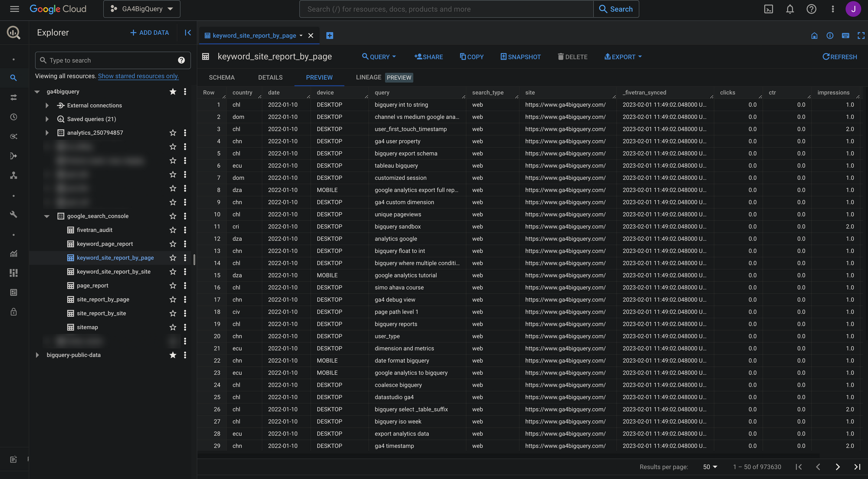Unstar the ga4bigquery project

click(173, 92)
